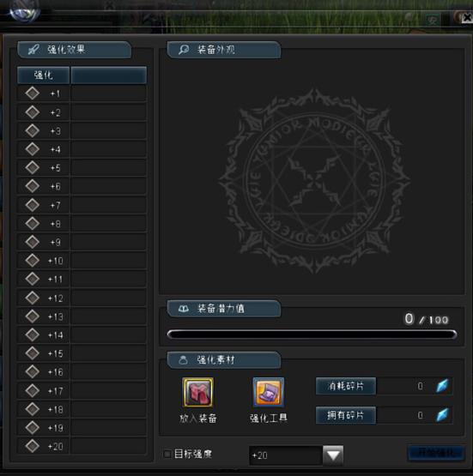Image resolution: width=473 pixels, height=476 pixels.
Task: Click the diamond icon for +13
Action: (33, 316)
